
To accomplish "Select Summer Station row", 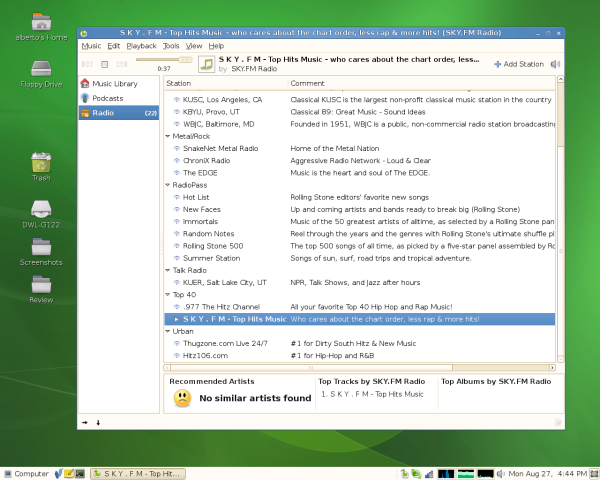I will coord(360,258).
